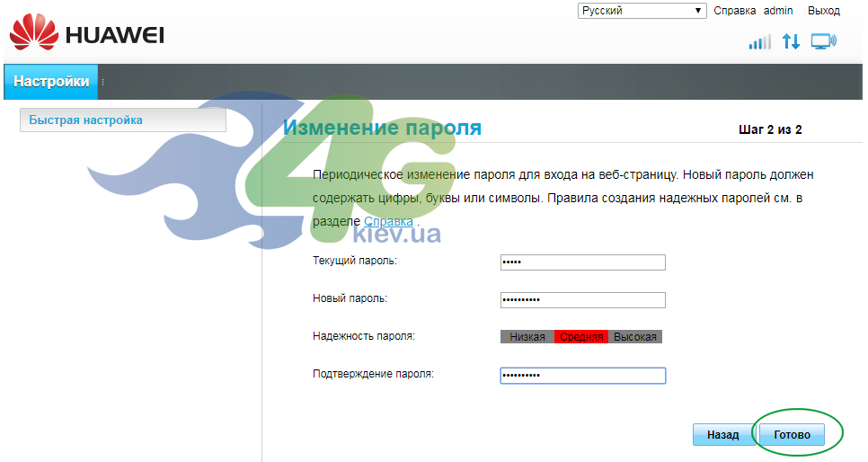The image size is (868, 462).
Task: Click the Новый пароль field
Action: tap(583, 299)
